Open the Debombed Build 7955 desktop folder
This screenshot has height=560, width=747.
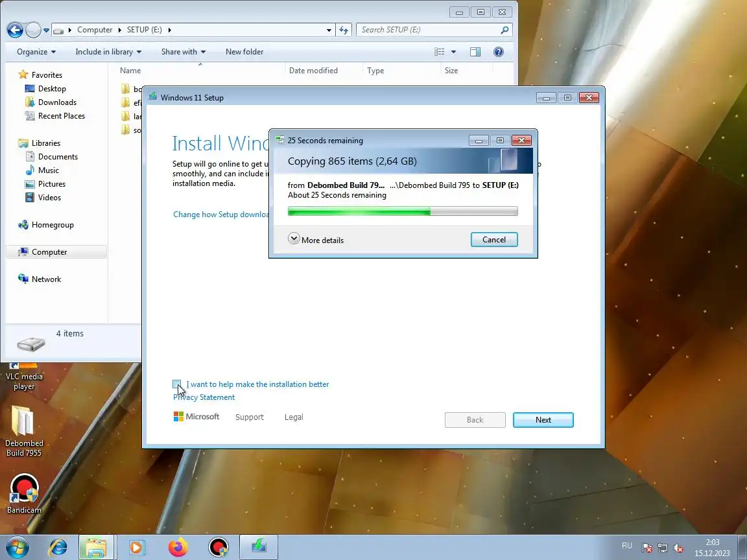click(x=24, y=431)
